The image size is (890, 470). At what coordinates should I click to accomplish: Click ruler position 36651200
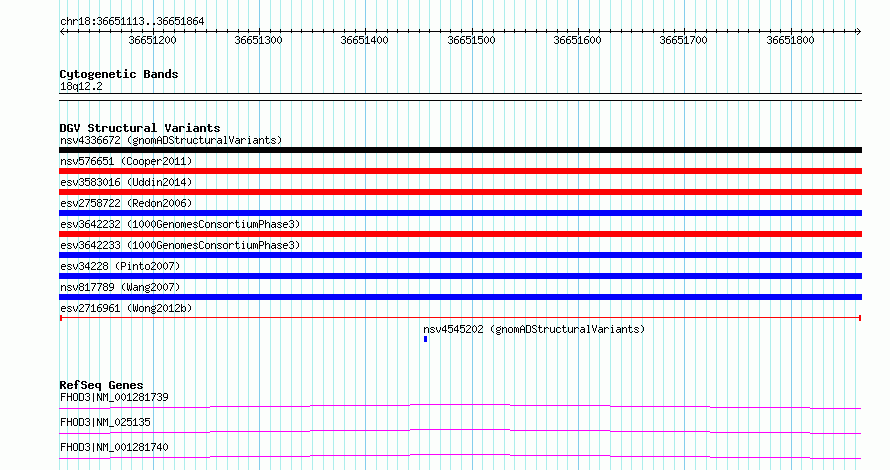tap(152, 40)
